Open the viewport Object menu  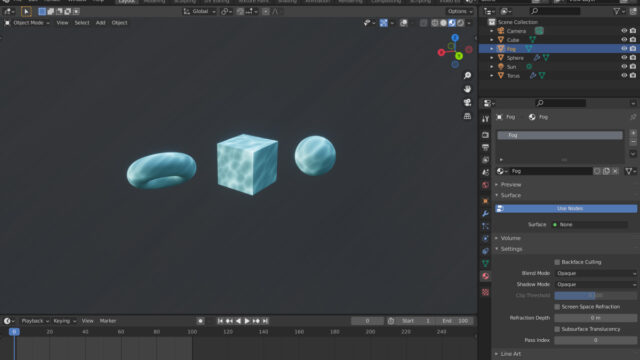pyautogui.click(x=120, y=23)
